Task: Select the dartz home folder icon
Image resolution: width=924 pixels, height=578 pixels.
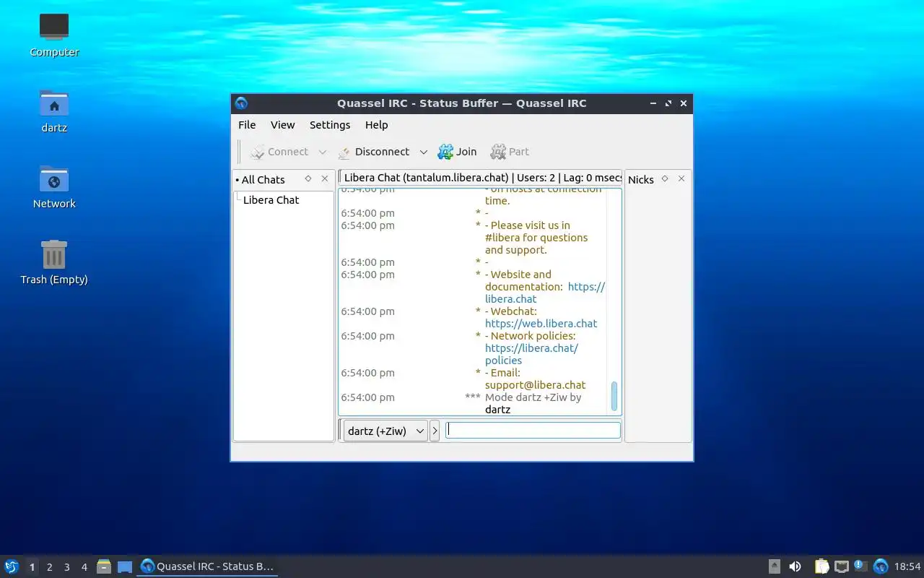Action: click(x=54, y=111)
